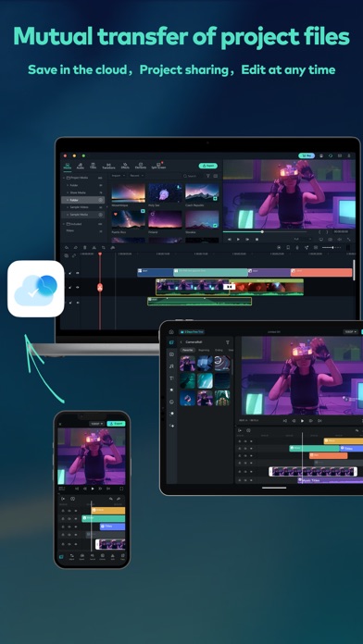The height and width of the screenshot is (644, 363).
Task: Tap the play button on the phone preview
Action: [x=93, y=489]
